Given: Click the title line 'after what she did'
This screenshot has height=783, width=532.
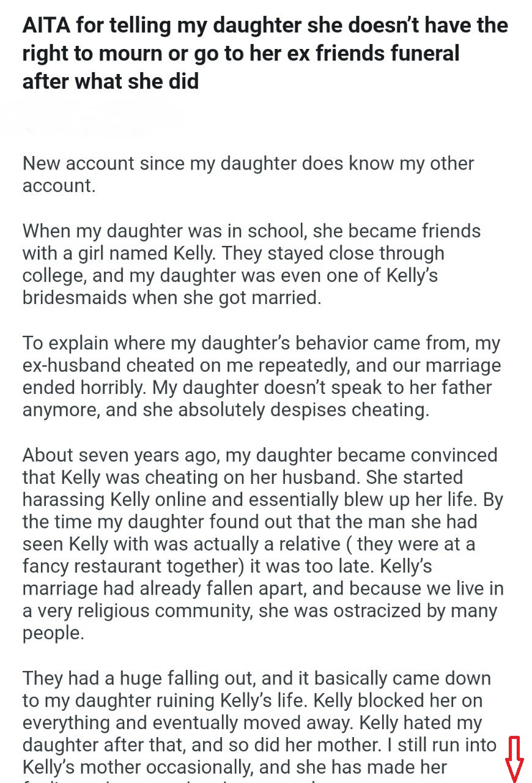Looking at the screenshot, I should coord(111,81).
